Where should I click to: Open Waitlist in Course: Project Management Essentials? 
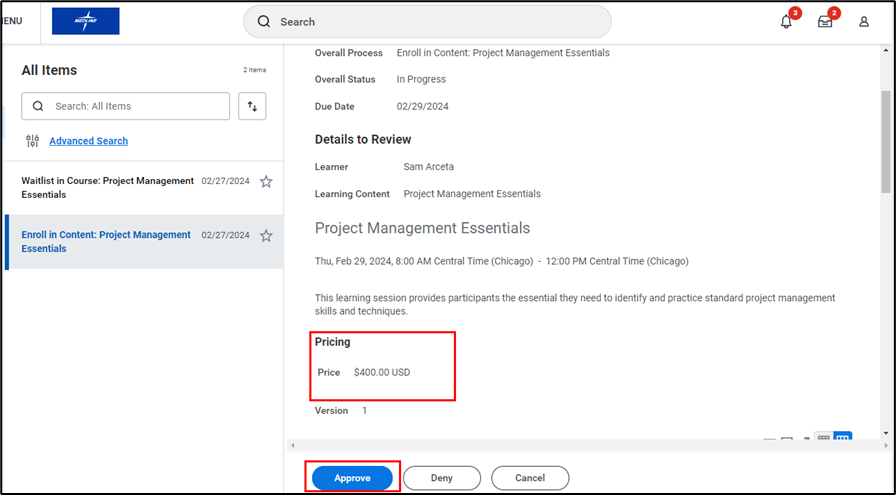tap(107, 187)
